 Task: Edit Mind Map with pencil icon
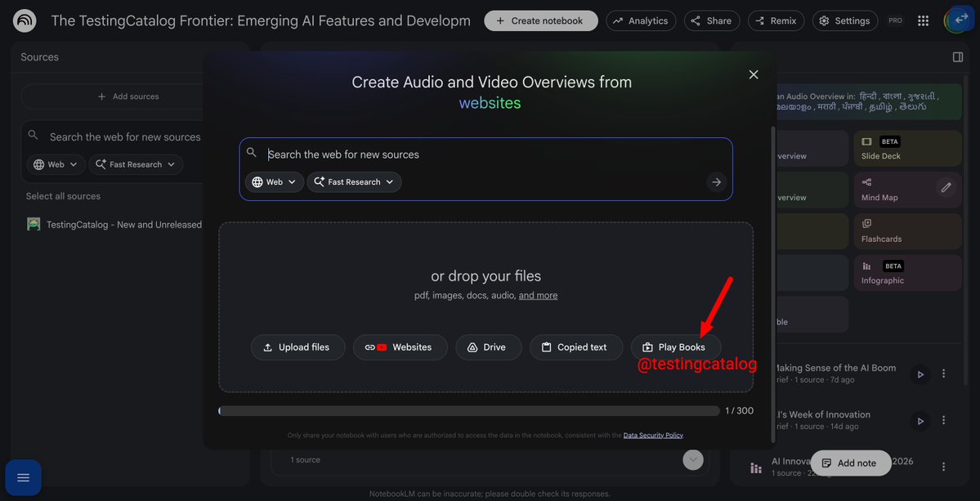point(946,187)
